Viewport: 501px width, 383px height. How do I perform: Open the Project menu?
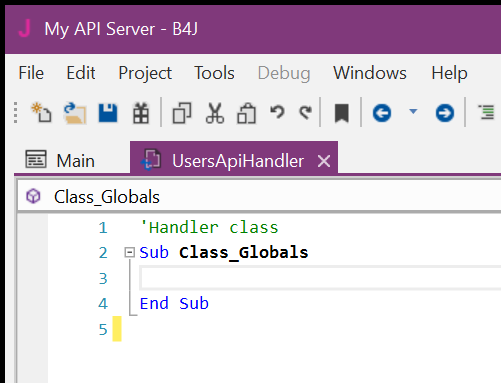point(145,73)
